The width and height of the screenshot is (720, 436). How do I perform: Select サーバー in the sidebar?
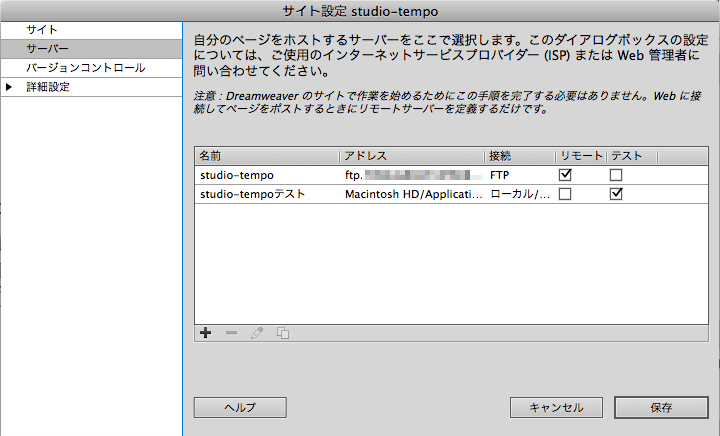point(91,49)
